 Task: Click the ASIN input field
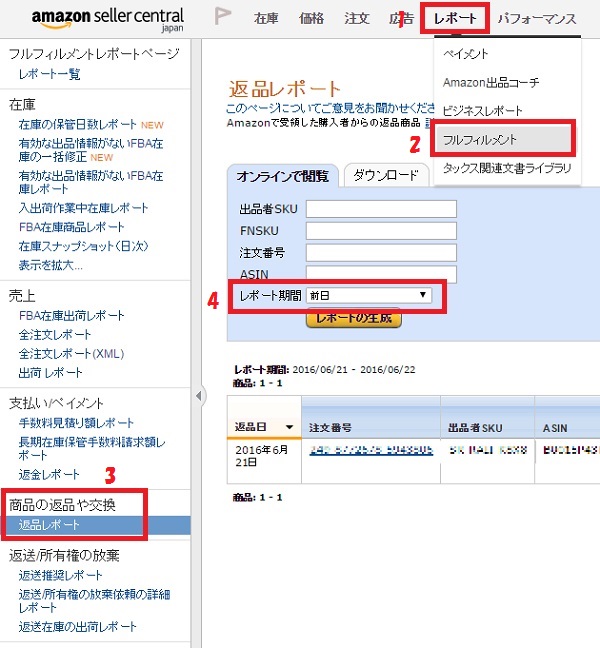tap(381, 274)
